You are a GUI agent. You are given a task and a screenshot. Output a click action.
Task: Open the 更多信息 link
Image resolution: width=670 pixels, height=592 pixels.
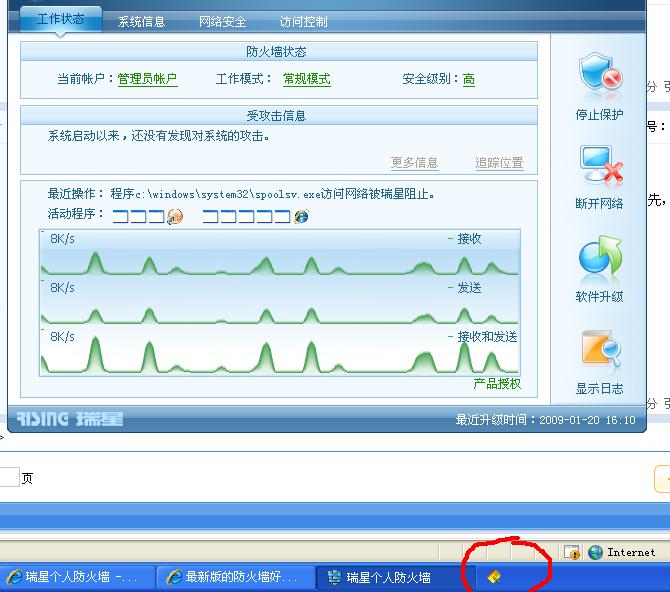point(414,163)
